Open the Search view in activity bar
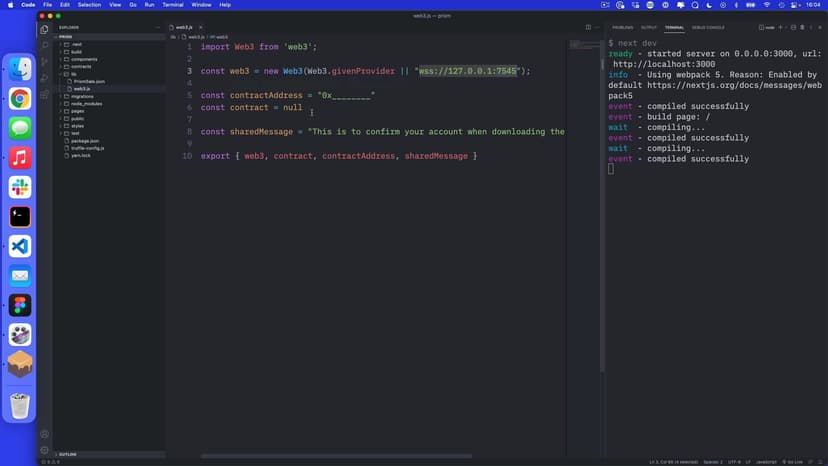828x466 pixels. coord(45,45)
